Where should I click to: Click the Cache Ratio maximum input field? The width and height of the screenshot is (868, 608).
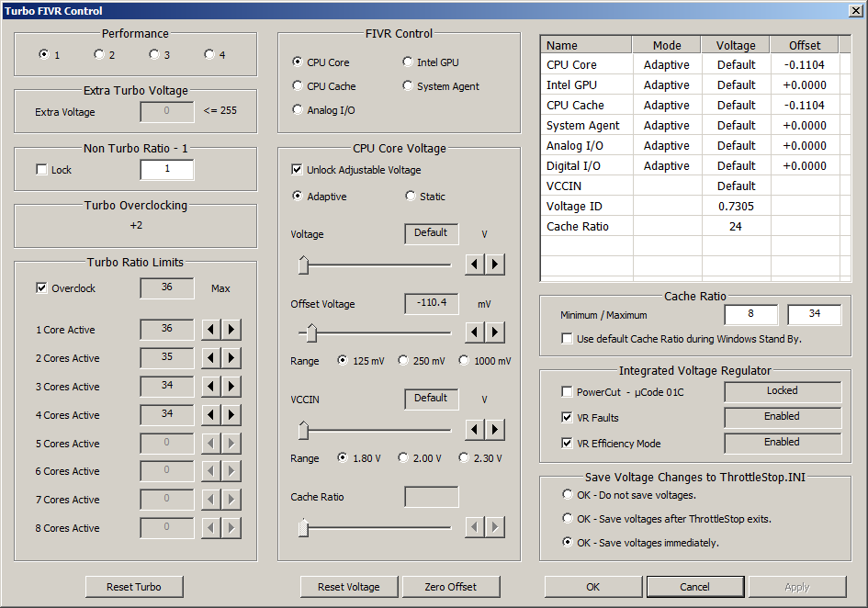click(814, 315)
